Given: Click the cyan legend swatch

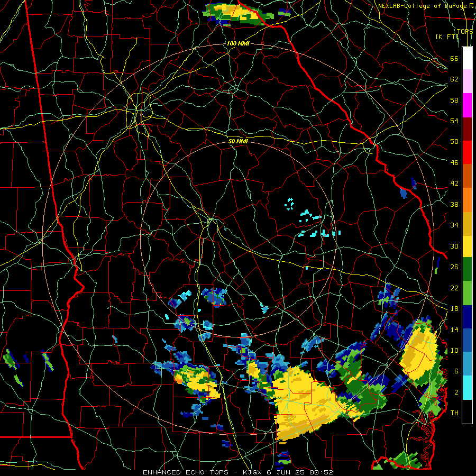Looking at the screenshot, I should click(x=467, y=388).
